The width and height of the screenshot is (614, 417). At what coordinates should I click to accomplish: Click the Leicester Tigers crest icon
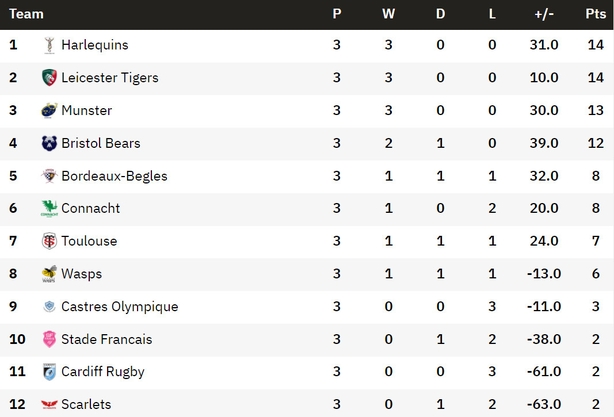tap(49, 78)
